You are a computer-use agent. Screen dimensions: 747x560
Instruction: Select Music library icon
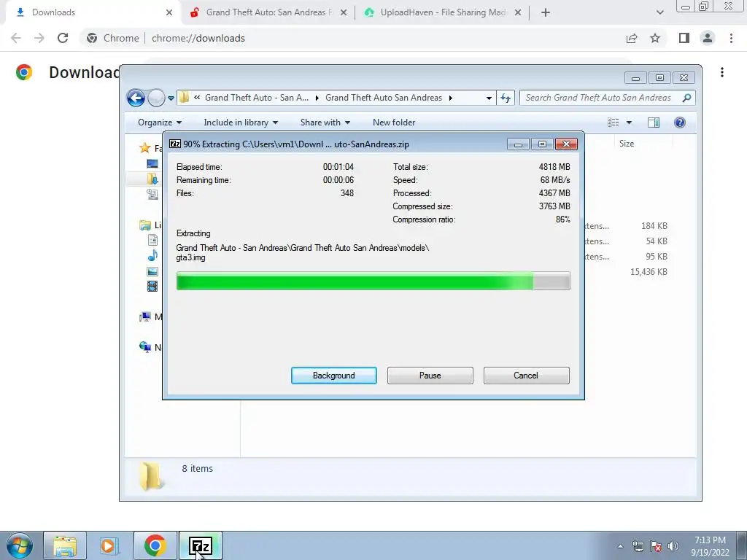152,256
